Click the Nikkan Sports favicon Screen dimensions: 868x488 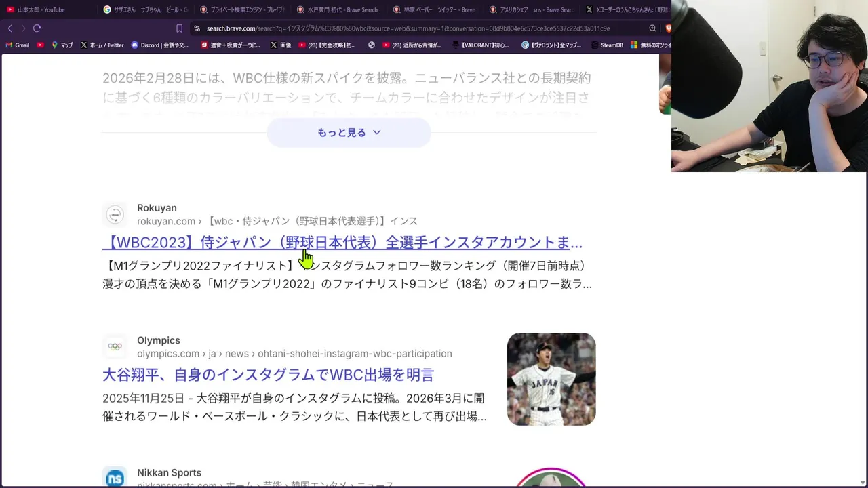pos(115,478)
